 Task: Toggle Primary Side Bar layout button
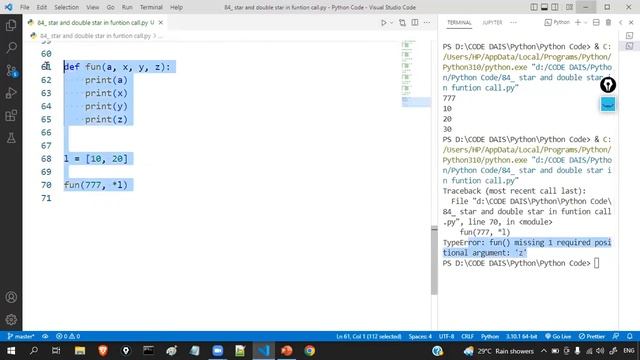(x=534, y=7)
